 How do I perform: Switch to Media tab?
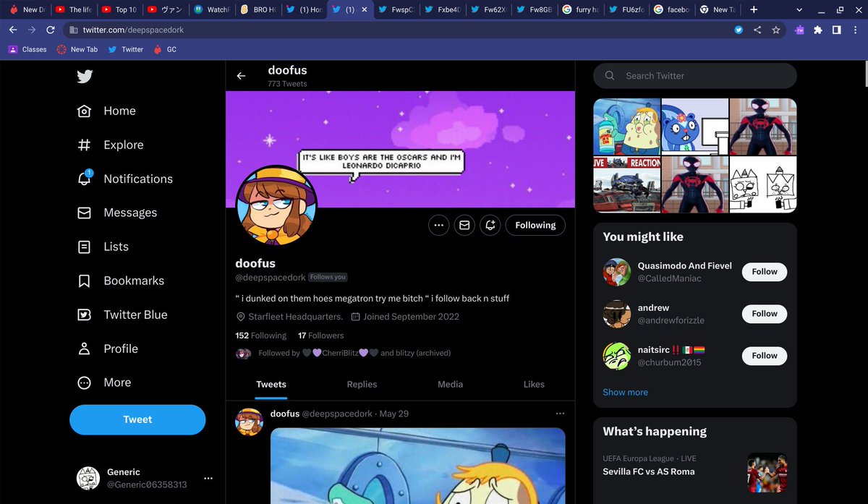pos(450,384)
